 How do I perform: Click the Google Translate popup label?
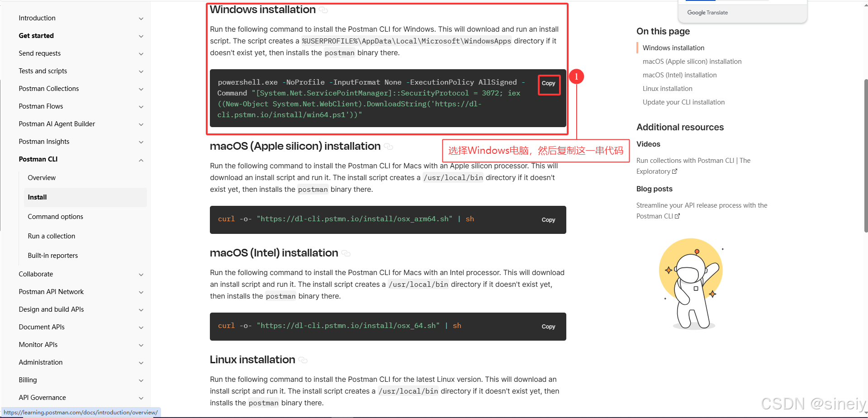point(707,13)
